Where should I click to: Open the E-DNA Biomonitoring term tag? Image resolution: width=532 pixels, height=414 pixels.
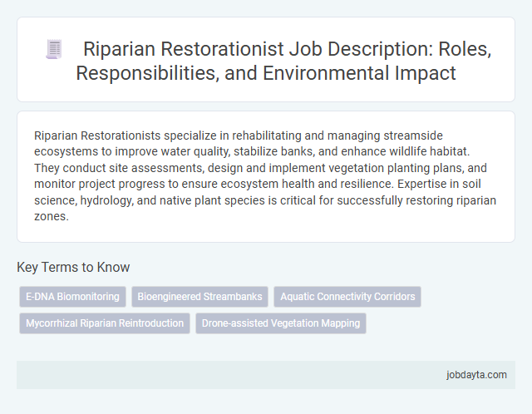tap(72, 297)
